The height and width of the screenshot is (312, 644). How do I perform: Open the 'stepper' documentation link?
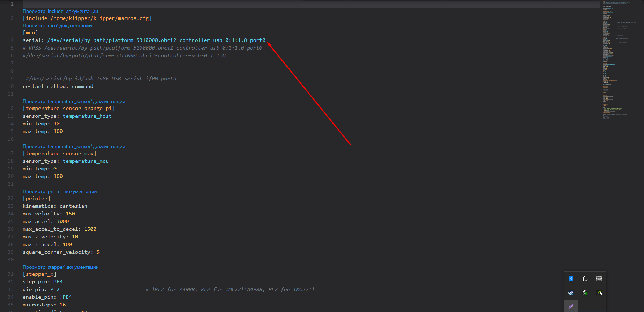(60, 267)
